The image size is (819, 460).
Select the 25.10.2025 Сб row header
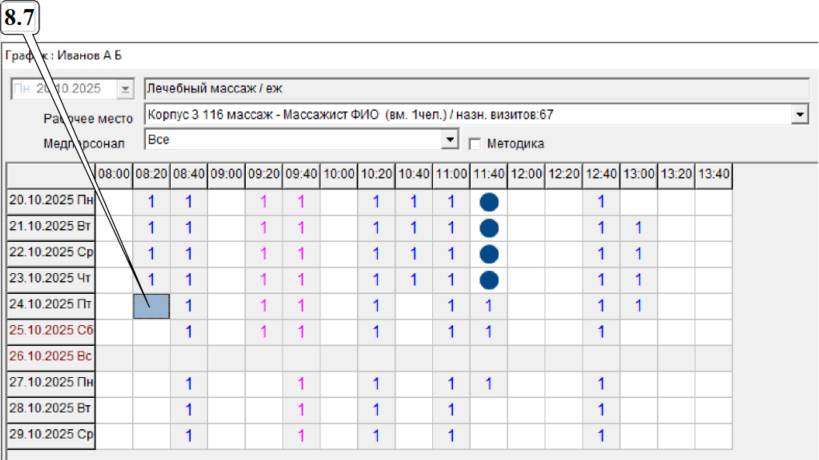point(51,331)
